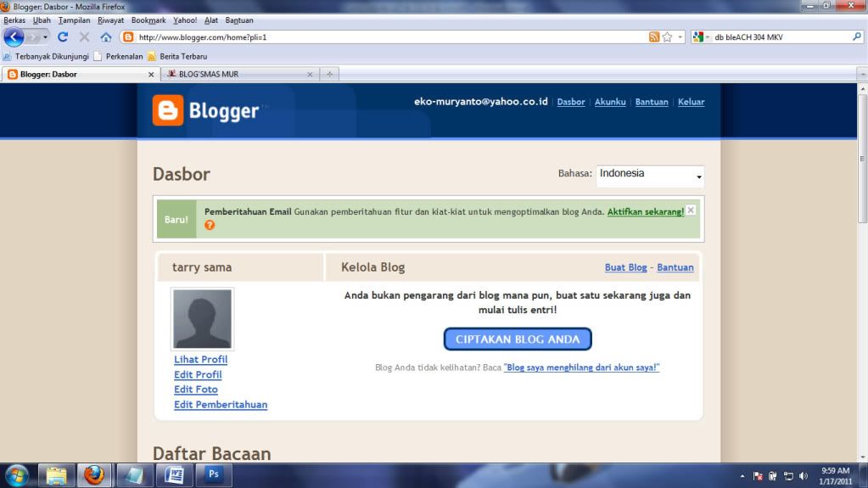Switch to the BLOG'SMAS MUR tab
The width and height of the screenshot is (868, 488).
point(239,74)
